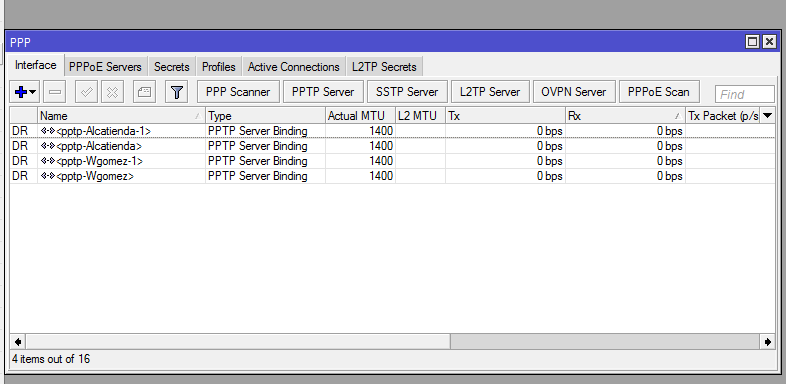786x384 pixels.
Task: Click the '4 items out of 16' status text
Action: 51,359
